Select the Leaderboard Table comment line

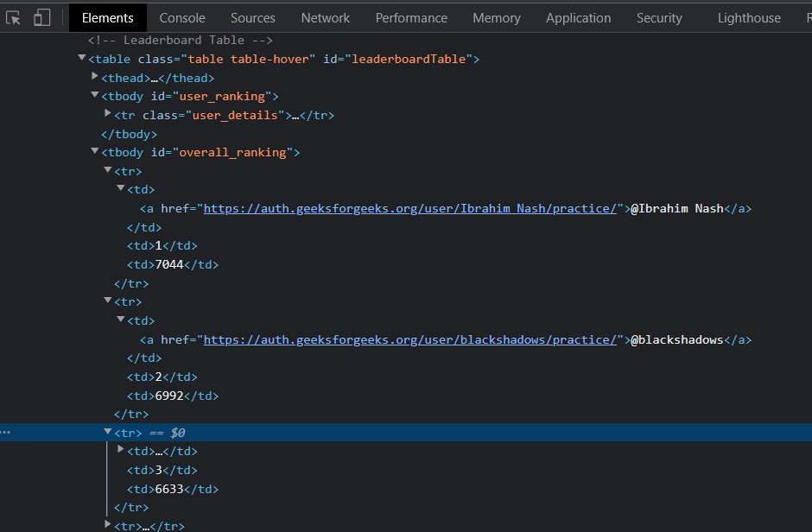pyautogui.click(x=181, y=40)
